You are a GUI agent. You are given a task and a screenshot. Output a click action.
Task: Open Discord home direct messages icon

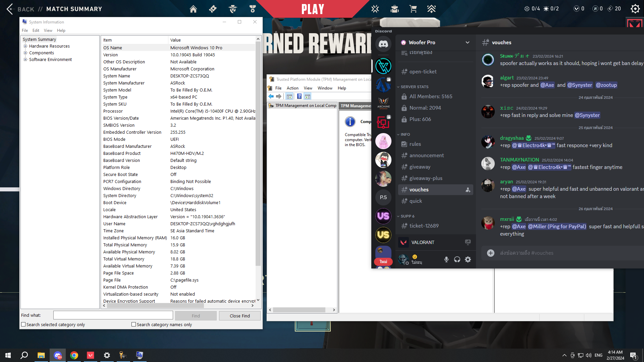tap(383, 44)
